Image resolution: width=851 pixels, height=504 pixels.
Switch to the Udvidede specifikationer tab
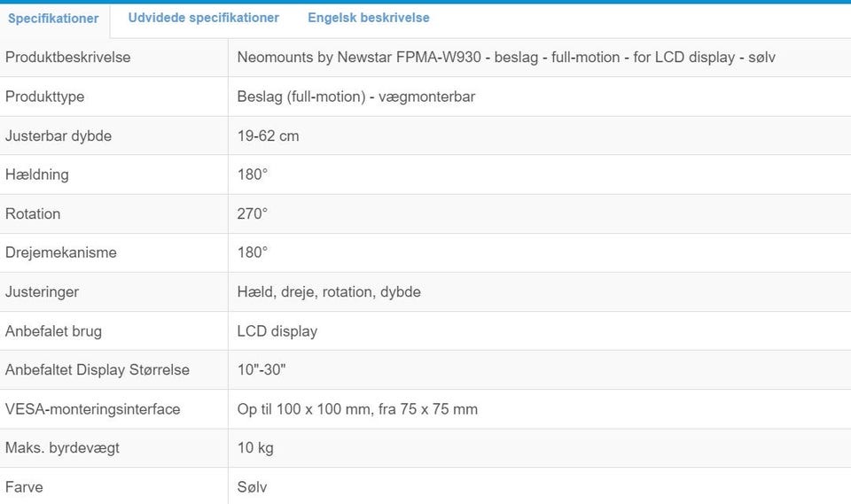203,18
